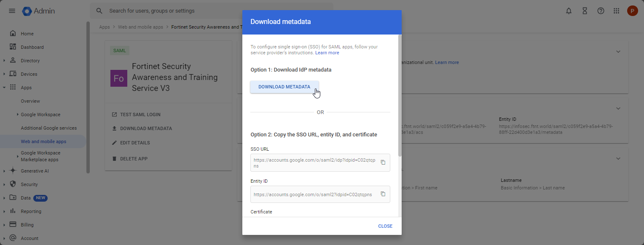Expand Google Workspace Marketplace apps arrow
Viewport: 644px width, 245px height.
18,156
